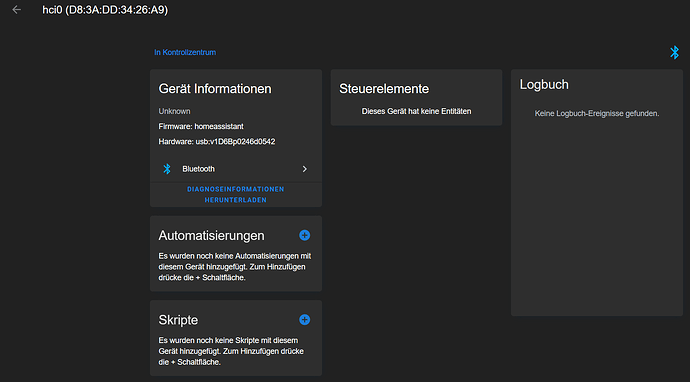Viewport: 690px width, 382px height.
Task: Select Dieses Gerät hat keine Entitäten text
Action: (x=416, y=111)
